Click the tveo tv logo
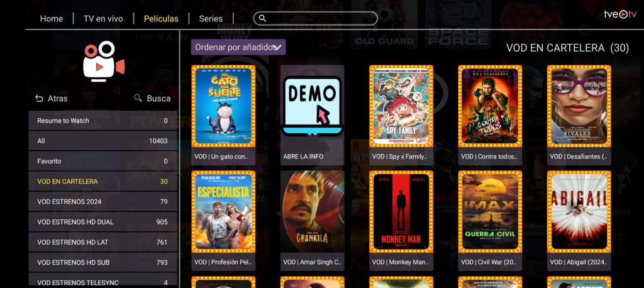 coord(619,14)
